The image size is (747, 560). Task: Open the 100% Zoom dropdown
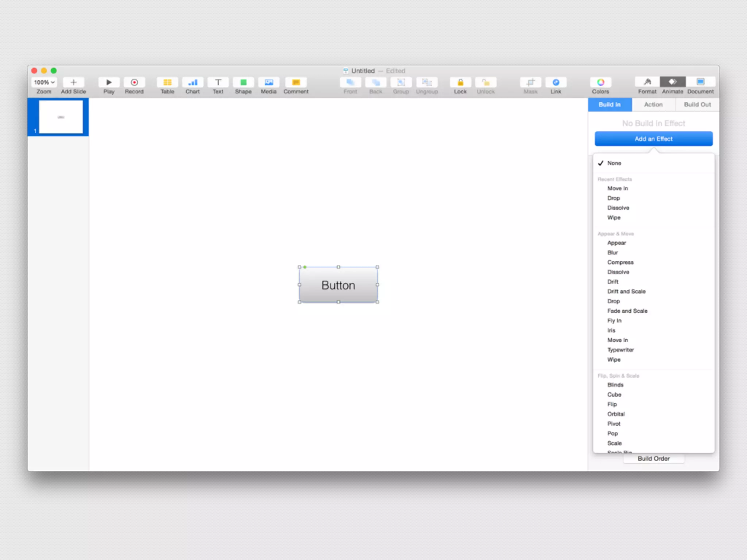tap(44, 82)
